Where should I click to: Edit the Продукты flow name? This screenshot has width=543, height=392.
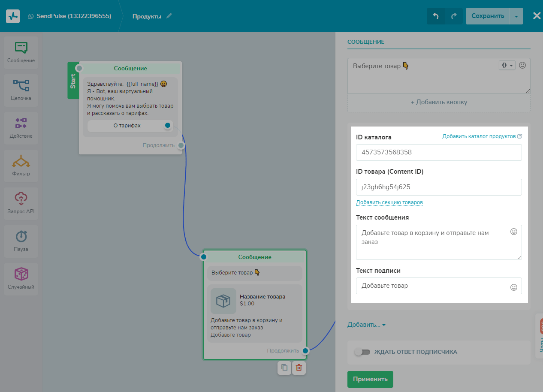point(169,16)
